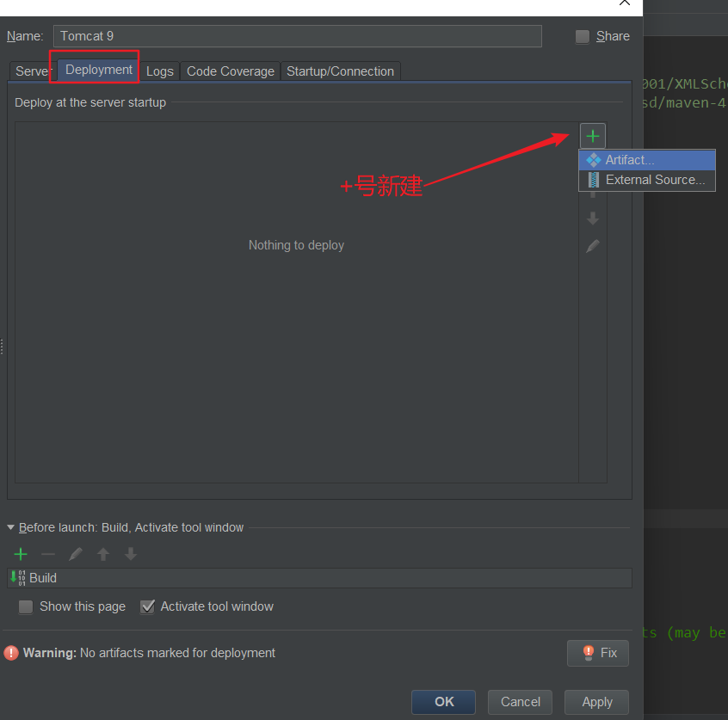The width and height of the screenshot is (728, 720).
Task: Remove selected Before launch task
Action: pos(48,554)
